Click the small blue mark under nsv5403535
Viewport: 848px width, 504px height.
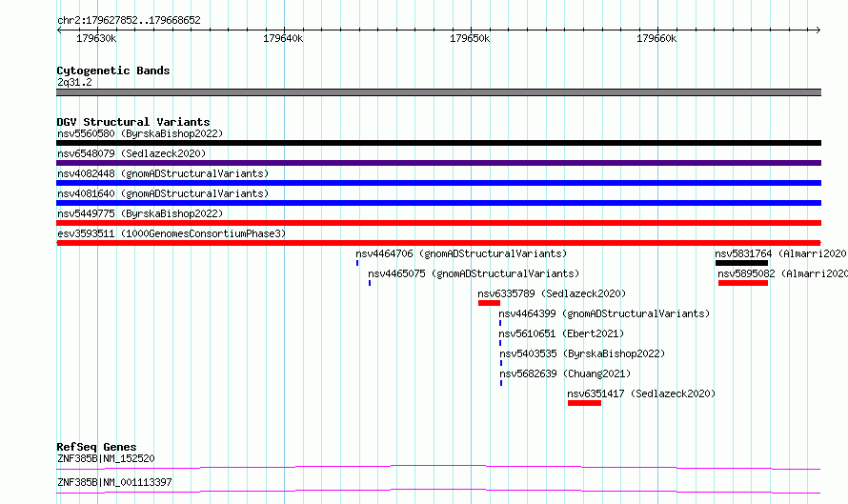[501, 363]
